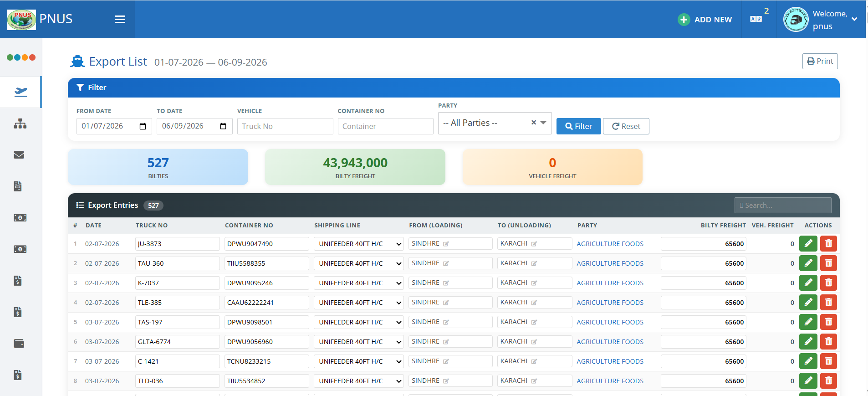Screen dimensions: 868x396
Task: Edit the TAU-360 row entry
Action: 808,263
